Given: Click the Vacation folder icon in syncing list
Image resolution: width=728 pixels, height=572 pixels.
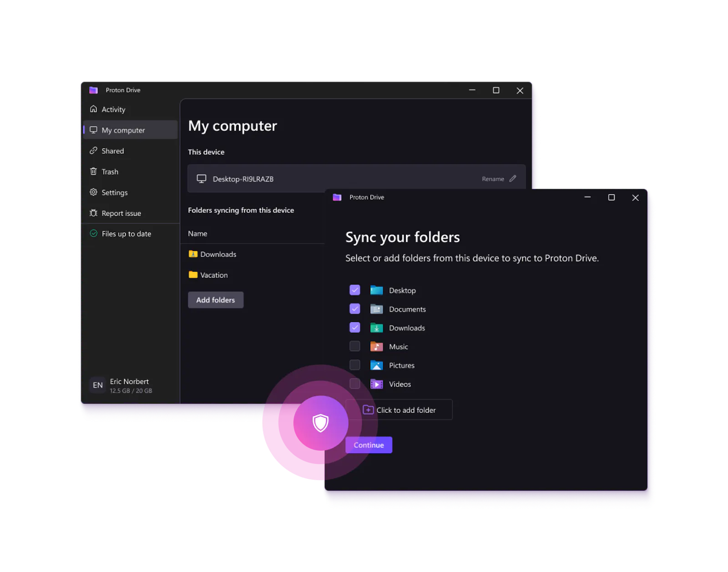Looking at the screenshot, I should click(193, 275).
